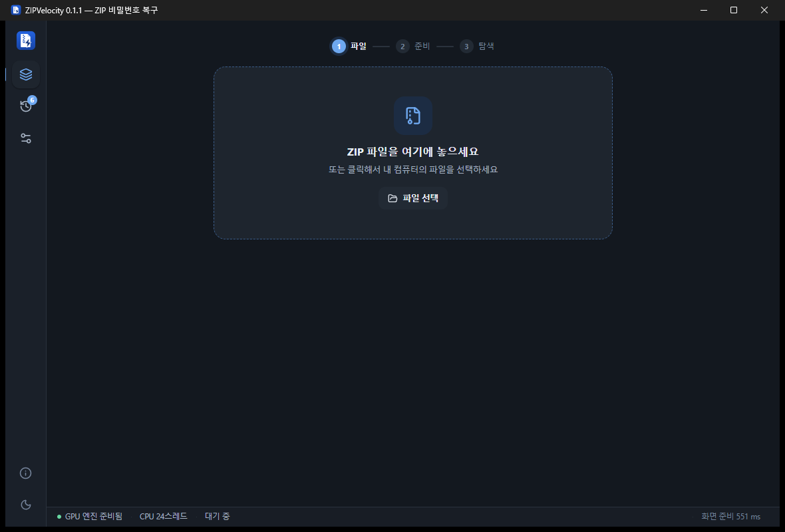785x532 pixels.
Task: Click the ZIP 파일을 여기에 놓으세요 heading
Action: [412, 152]
